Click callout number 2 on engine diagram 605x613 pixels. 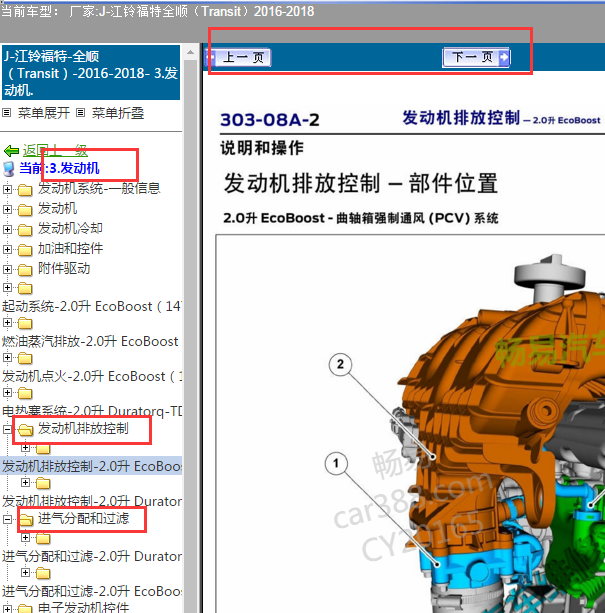pyautogui.click(x=340, y=364)
